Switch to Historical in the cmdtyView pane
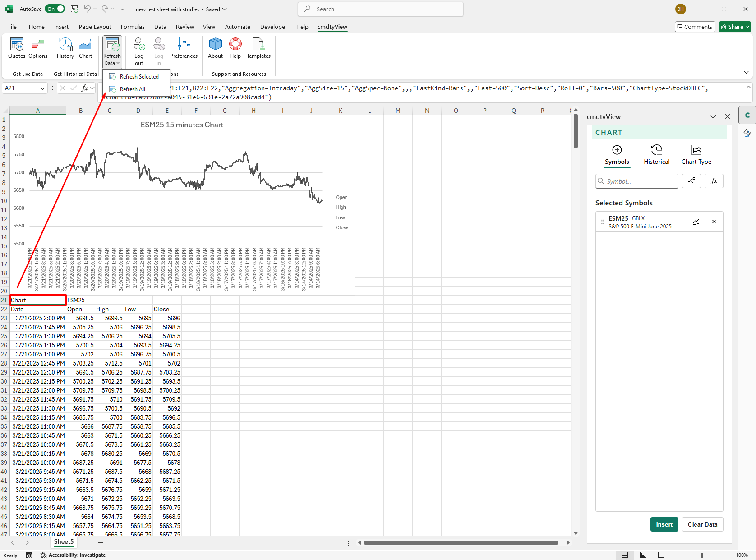Image resolution: width=756 pixels, height=560 pixels. [x=656, y=155]
